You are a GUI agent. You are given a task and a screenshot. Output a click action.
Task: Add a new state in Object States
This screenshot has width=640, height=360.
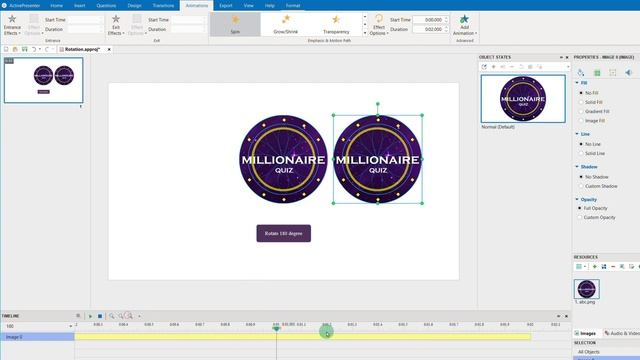[493, 67]
